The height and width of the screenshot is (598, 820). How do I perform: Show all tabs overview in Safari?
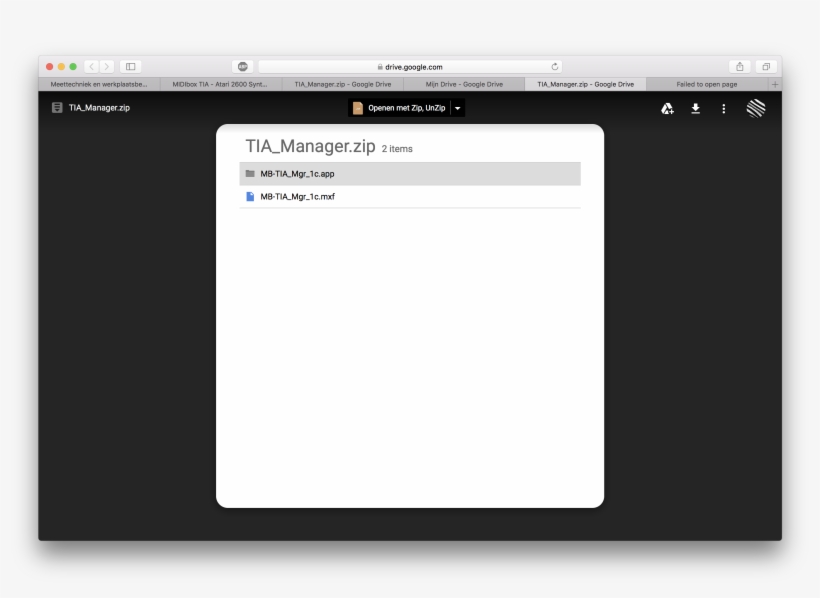click(766, 67)
